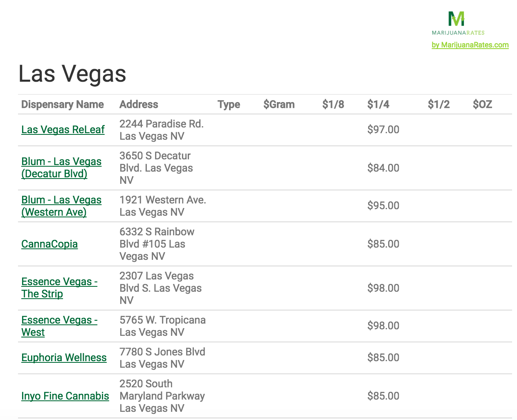
Task: Select the 7780 S Jones Blvd address
Action: coord(162,358)
